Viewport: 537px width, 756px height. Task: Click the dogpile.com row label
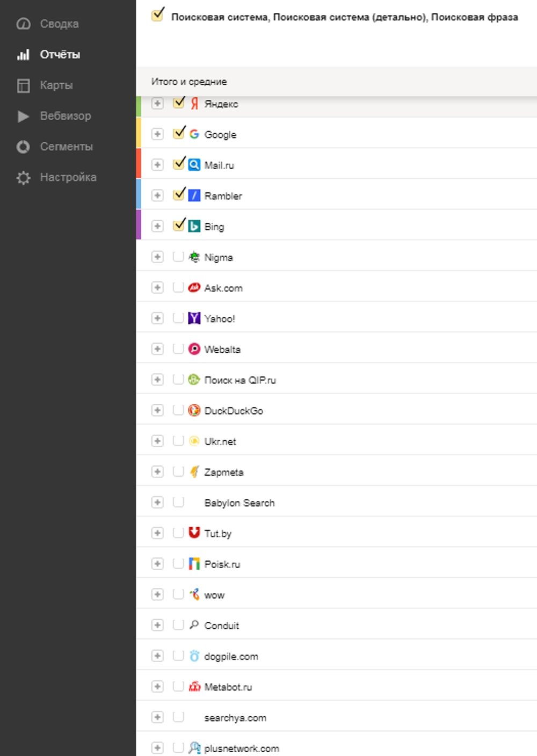point(231,656)
